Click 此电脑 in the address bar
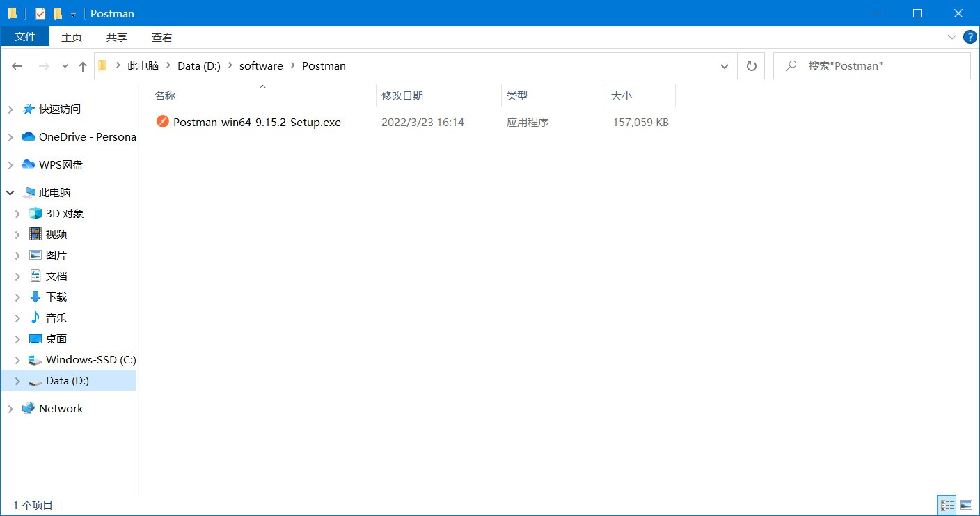The image size is (980, 516). tap(143, 66)
